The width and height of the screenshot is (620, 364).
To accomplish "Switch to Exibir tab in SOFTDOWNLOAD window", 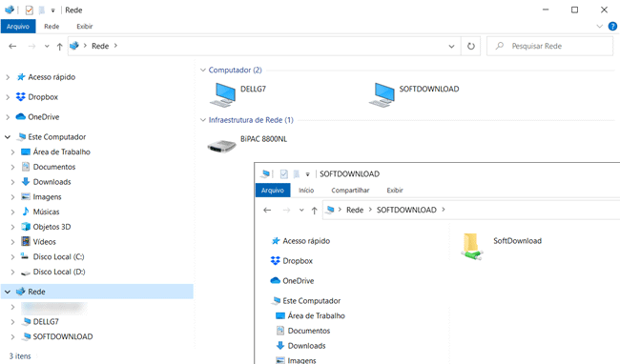I will pyautogui.click(x=395, y=191).
